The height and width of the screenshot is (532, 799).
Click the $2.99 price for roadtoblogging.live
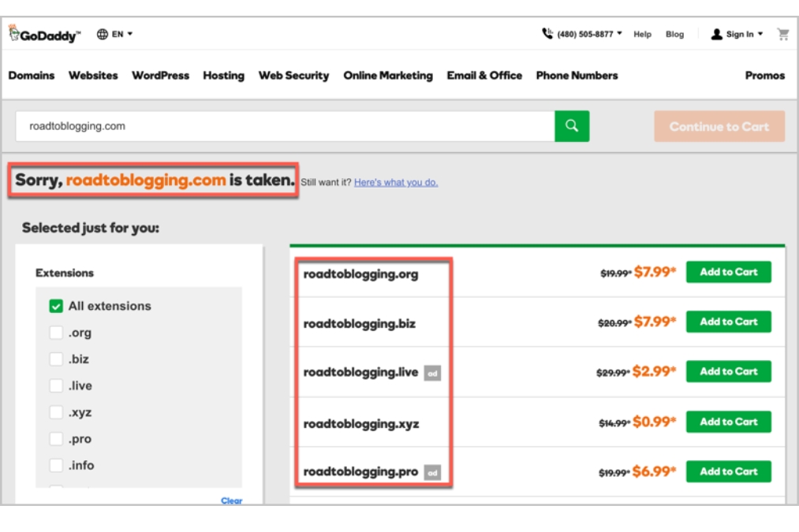click(x=655, y=372)
